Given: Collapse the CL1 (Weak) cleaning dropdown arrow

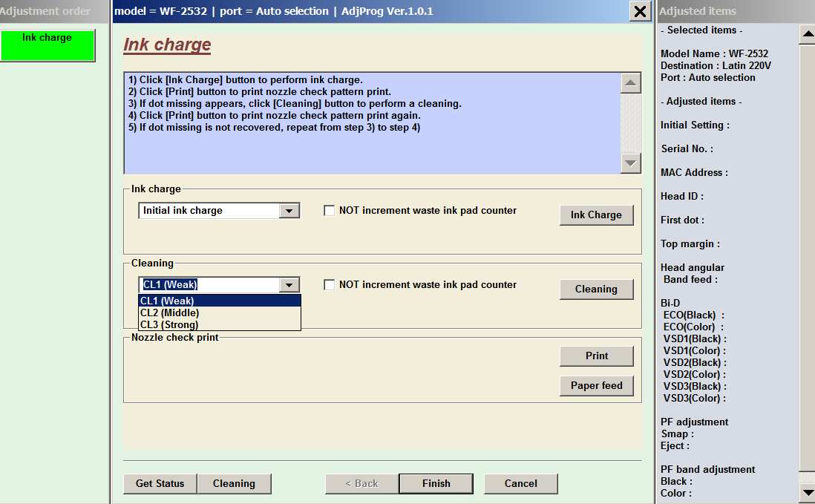Looking at the screenshot, I should pyautogui.click(x=289, y=285).
